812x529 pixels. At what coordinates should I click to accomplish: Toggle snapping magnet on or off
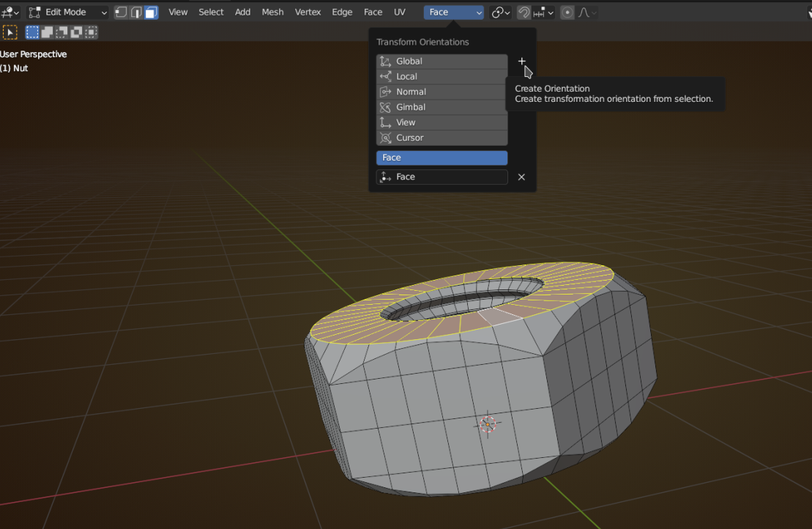(524, 12)
